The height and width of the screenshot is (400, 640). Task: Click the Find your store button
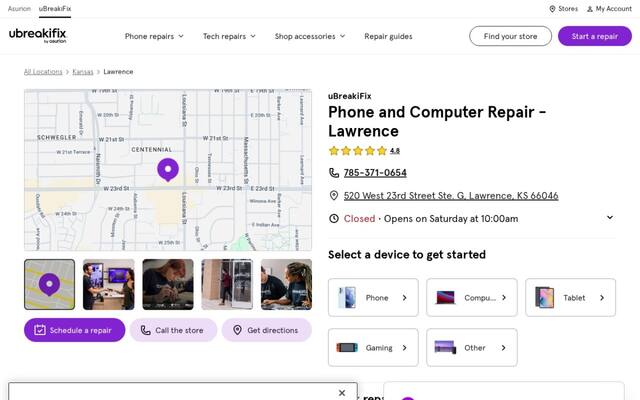pos(510,36)
